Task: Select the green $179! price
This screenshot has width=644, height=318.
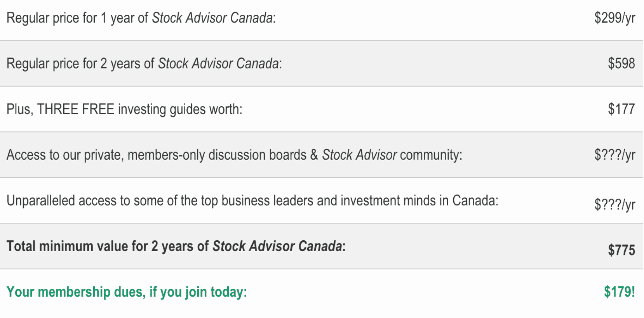Action: point(619,292)
